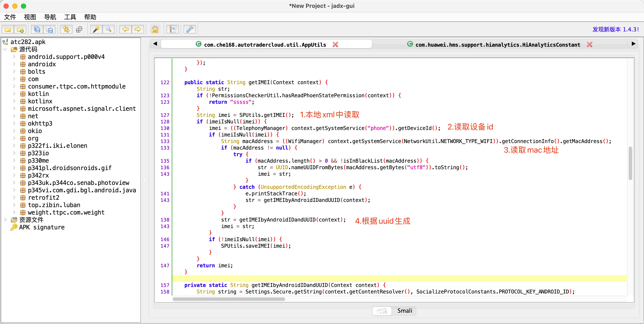This screenshot has width=644, height=324.
Task: Expand the 资源文件 resources folder
Action: tap(5, 220)
